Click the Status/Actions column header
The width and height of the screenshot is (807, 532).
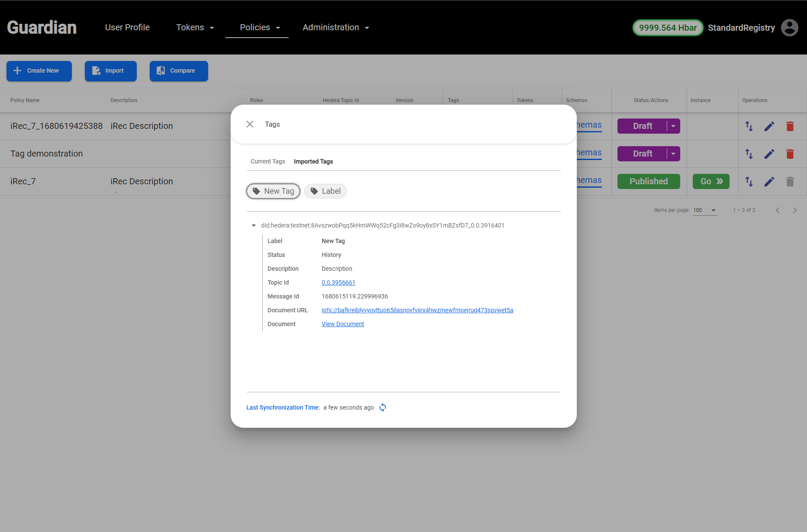click(x=651, y=100)
